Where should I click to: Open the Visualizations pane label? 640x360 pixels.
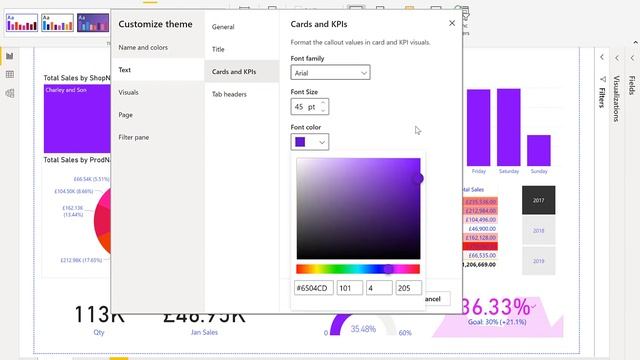617,99
